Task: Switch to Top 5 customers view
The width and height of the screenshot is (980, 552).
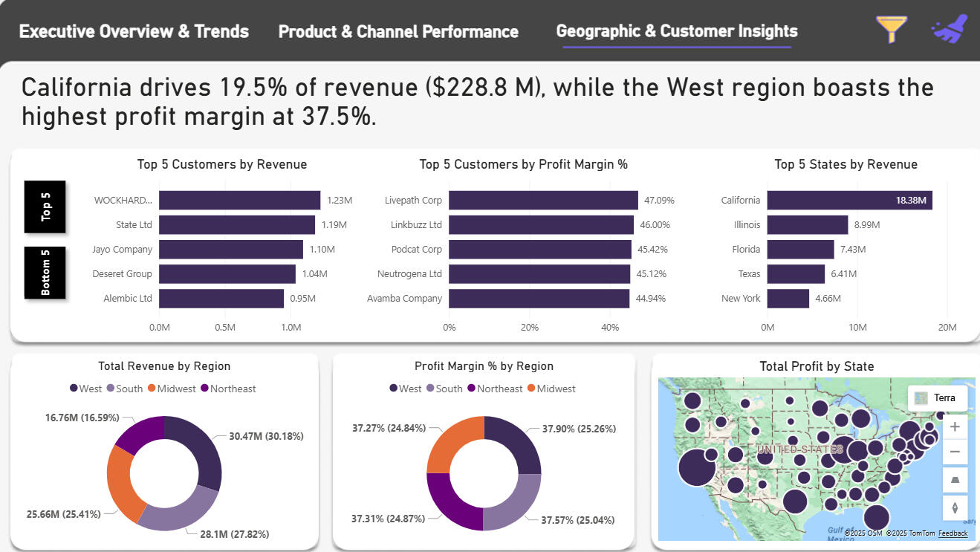Action: 45,207
